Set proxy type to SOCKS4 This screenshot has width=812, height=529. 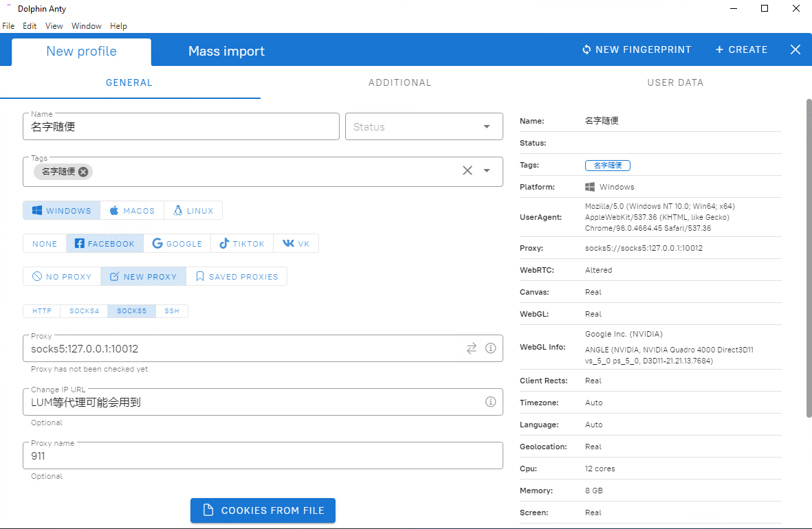pos(84,311)
